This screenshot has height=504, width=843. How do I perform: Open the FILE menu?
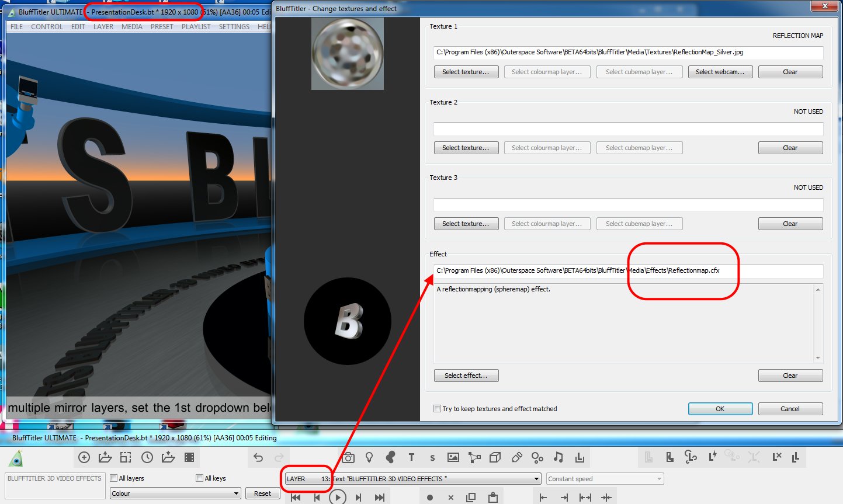pos(16,27)
